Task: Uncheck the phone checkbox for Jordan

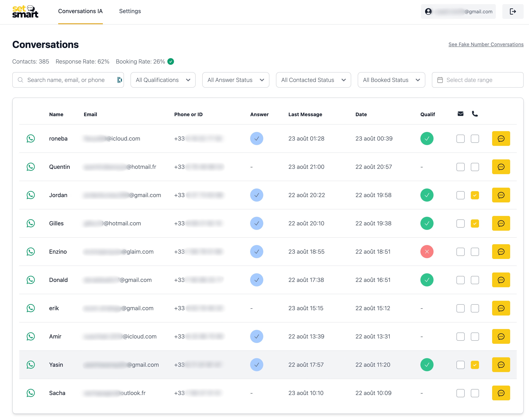Action: coord(475,195)
